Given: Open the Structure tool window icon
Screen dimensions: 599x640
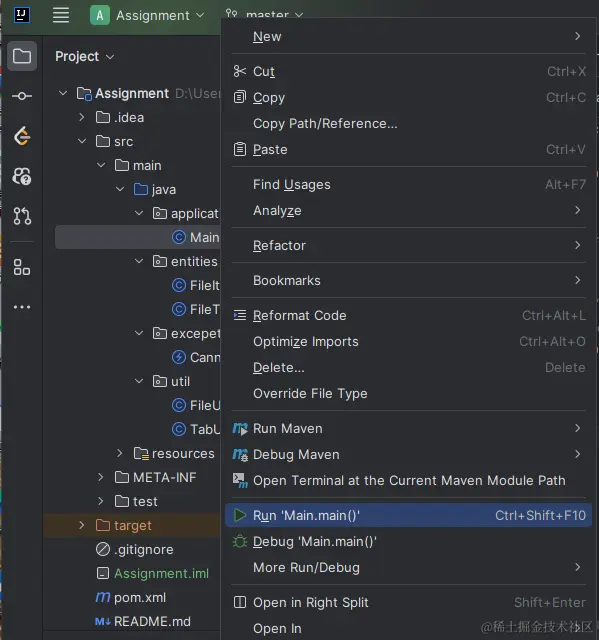Looking at the screenshot, I should pos(22,267).
